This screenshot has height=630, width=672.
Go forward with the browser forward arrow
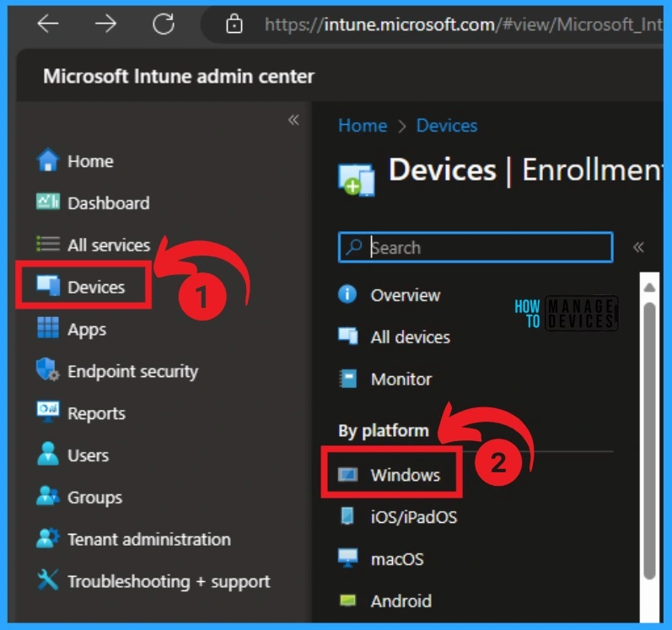point(105,23)
